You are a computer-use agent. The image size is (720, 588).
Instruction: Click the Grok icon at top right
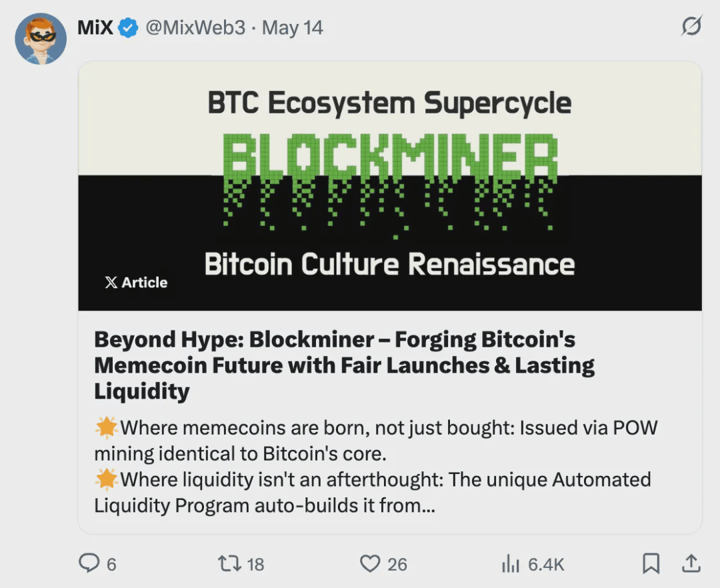tap(691, 27)
